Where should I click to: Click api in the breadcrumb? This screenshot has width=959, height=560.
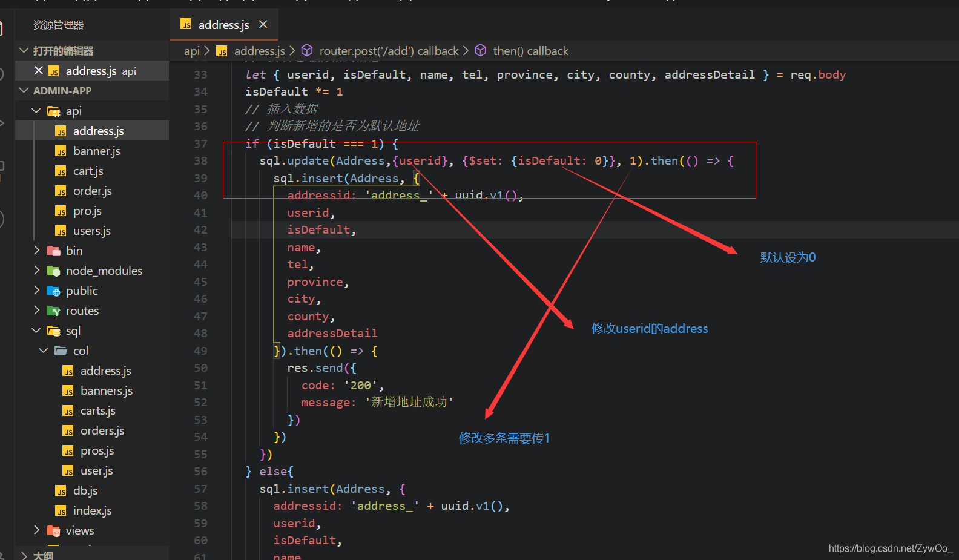[x=192, y=51]
